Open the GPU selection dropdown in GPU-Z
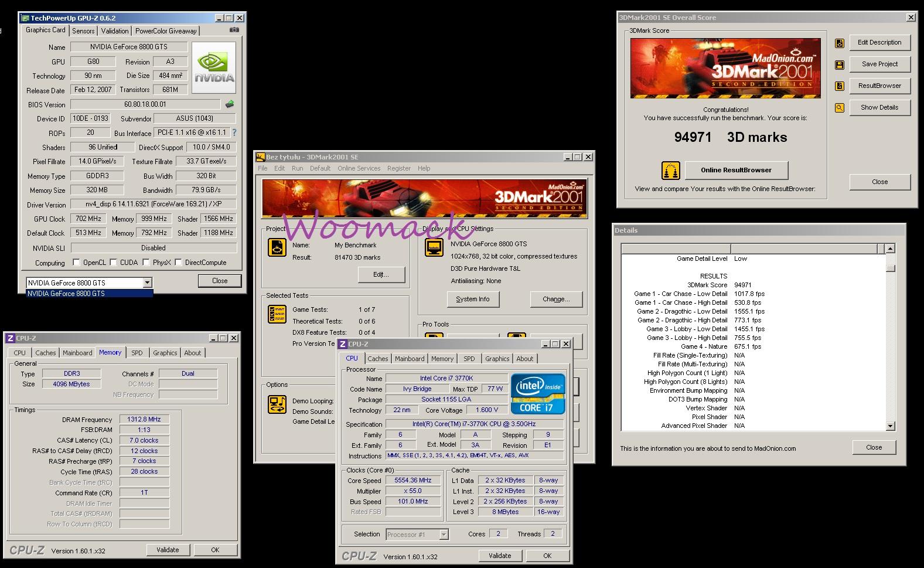 [147, 283]
